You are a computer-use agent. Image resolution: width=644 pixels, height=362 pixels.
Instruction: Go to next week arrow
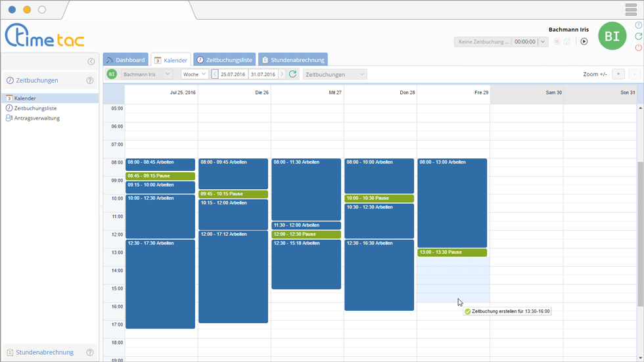tap(282, 74)
